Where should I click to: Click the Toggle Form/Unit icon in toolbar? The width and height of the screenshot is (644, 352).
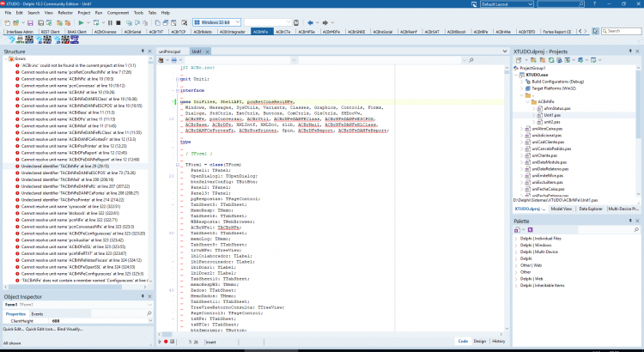(173, 22)
